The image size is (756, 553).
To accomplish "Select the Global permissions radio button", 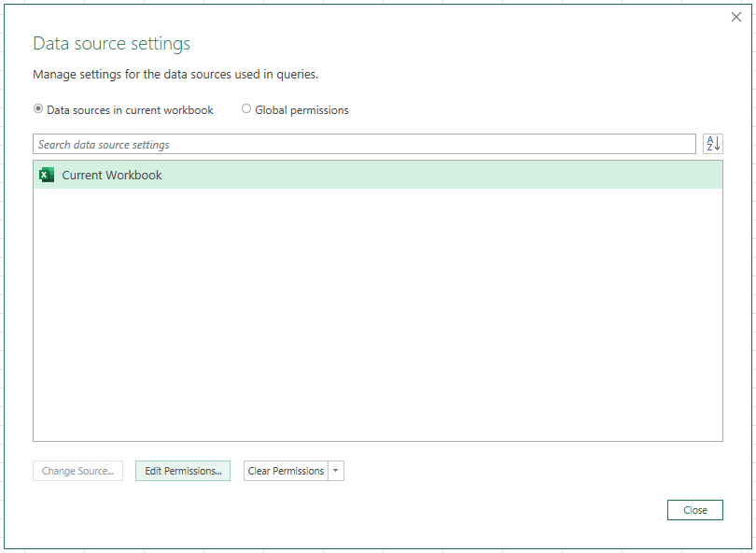I will [x=245, y=108].
